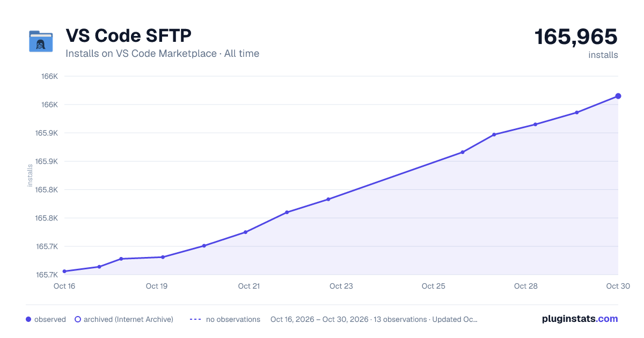
Task: Click the 'Installs on VS Code Marketplace · All time' subtitle
Action: (162, 54)
